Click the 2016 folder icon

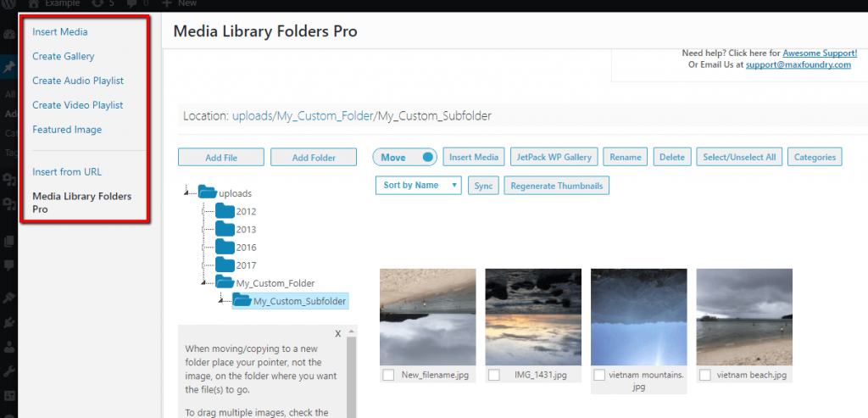225,247
